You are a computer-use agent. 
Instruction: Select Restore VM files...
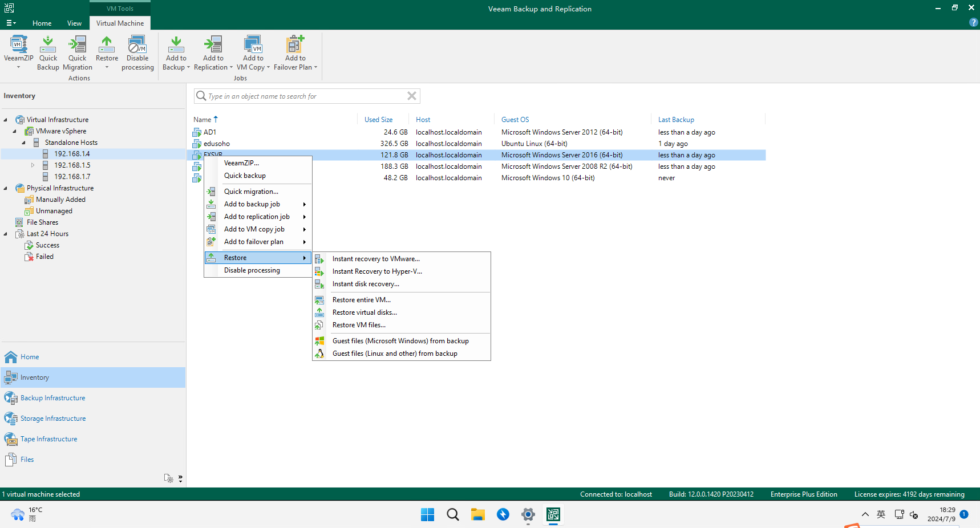[402, 325]
